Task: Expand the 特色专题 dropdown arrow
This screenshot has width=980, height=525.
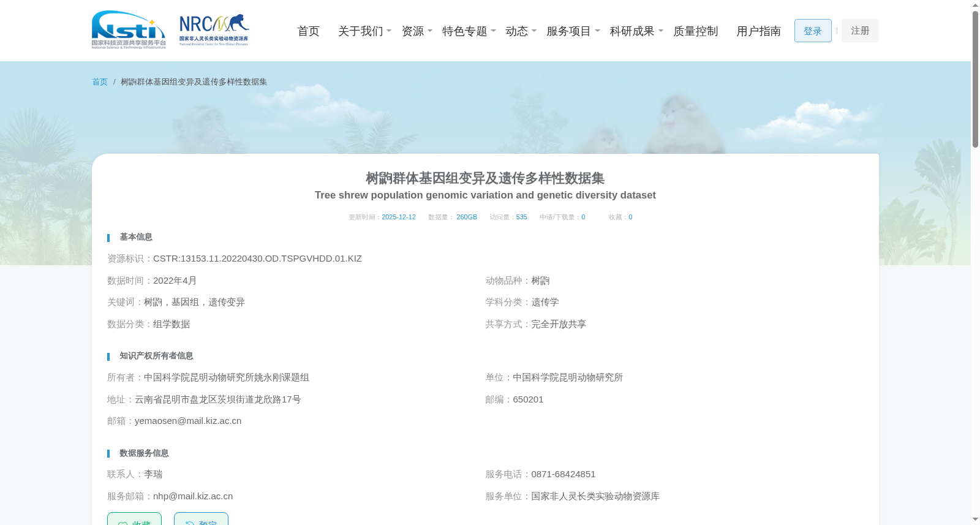Action: 493,31
